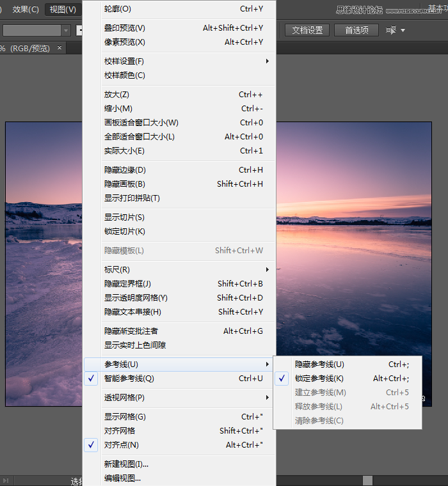Expand the 透视网格(P) submenu
The image size is (448, 486).
(x=180, y=398)
